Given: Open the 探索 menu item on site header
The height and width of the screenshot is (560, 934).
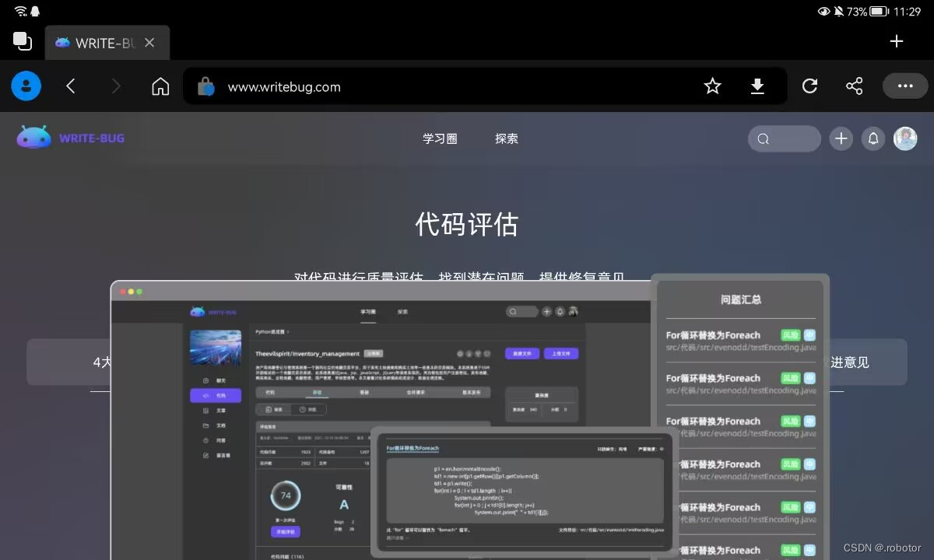Looking at the screenshot, I should click(507, 138).
